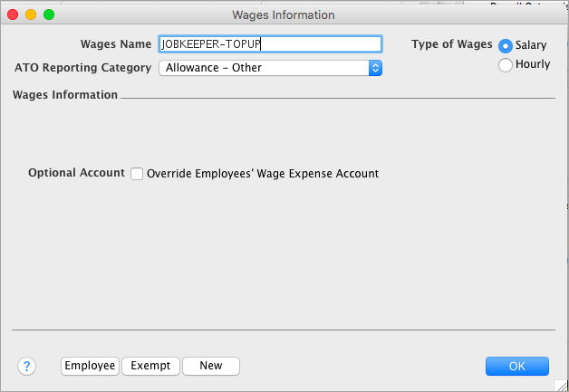Click the blue arrows on Allowance - Other

375,67
